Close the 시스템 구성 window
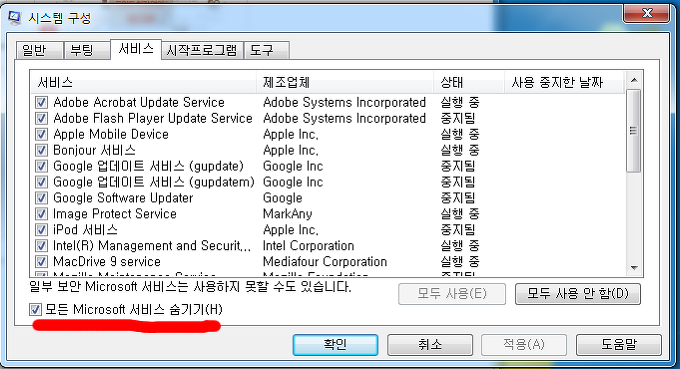This screenshot has width=680, height=369. coord(647,13)
